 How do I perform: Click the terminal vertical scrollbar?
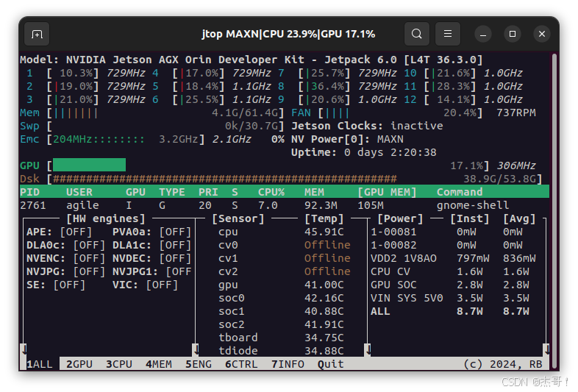coord(554,210)
